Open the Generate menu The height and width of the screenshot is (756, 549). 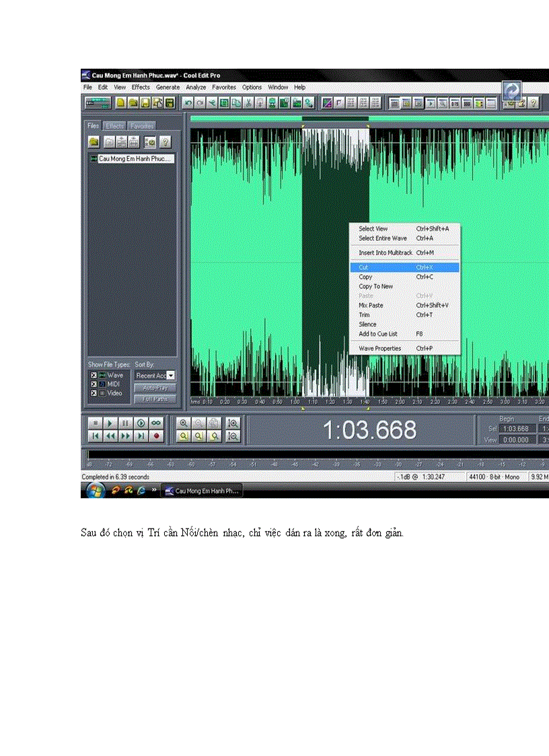[168, 87]
